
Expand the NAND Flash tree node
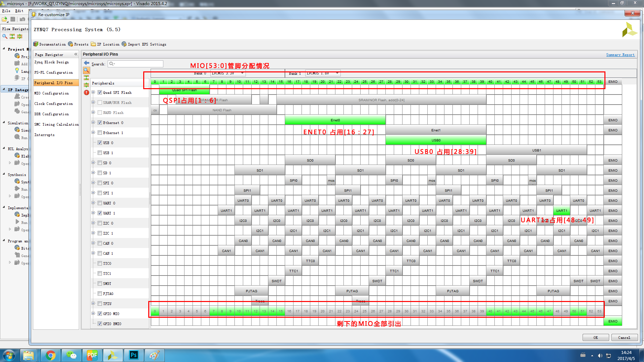pos(93,112)
